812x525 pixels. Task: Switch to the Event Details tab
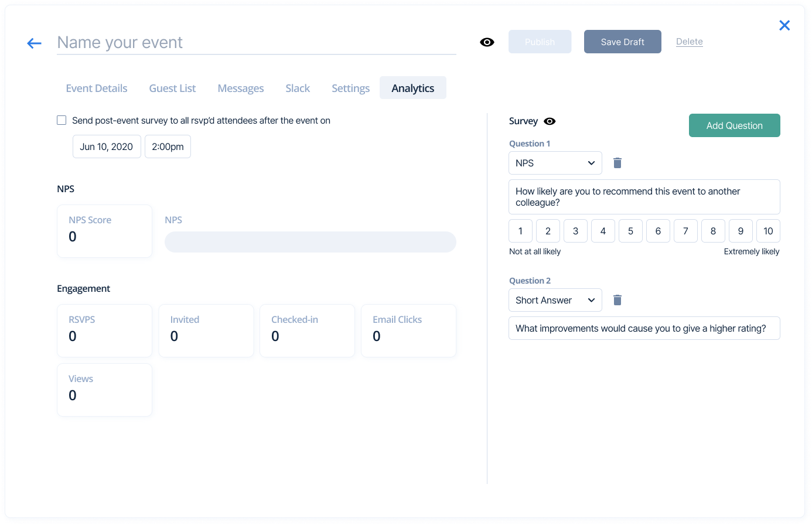(97, 88)
